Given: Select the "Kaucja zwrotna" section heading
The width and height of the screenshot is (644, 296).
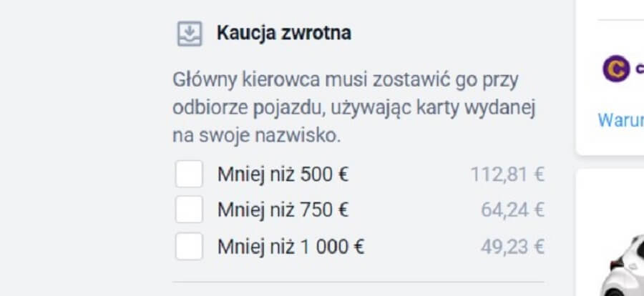Looking at the screenshot, I should click(x=284, y=33).
